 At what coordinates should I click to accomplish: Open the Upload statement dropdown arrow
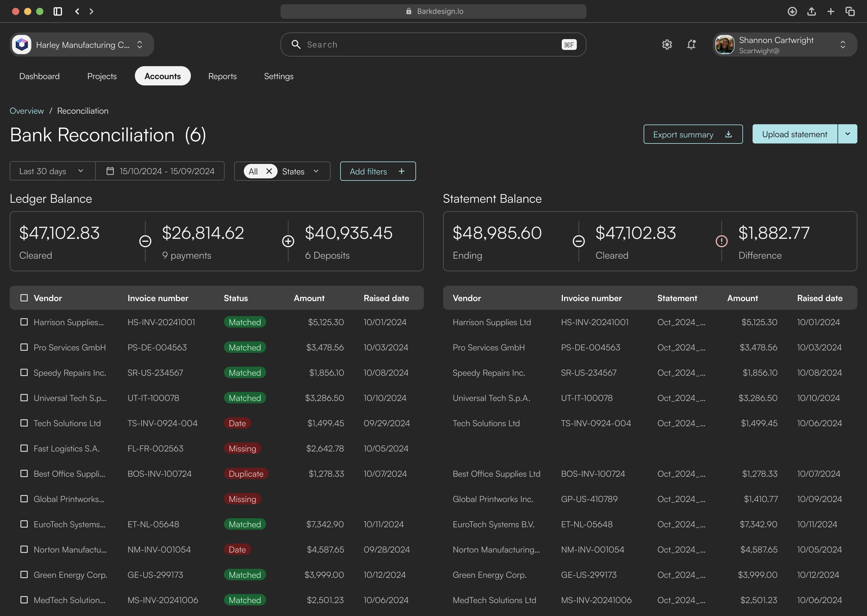[848, 134]
